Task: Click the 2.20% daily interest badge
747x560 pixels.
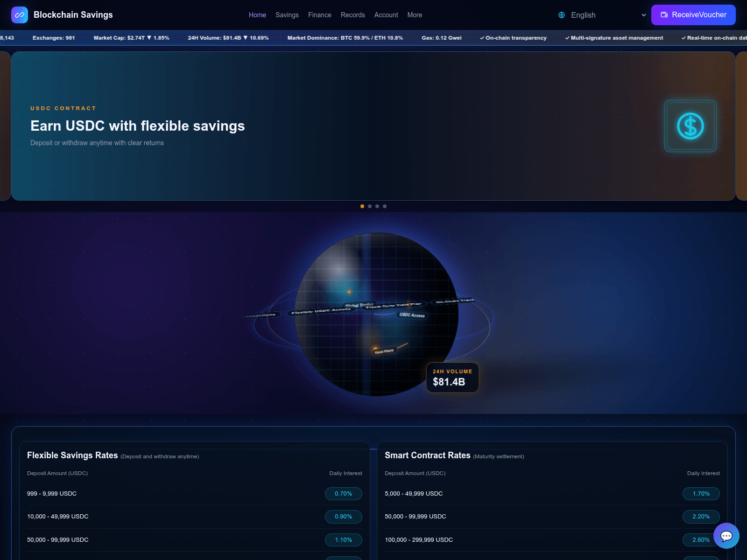Action: 701,517
